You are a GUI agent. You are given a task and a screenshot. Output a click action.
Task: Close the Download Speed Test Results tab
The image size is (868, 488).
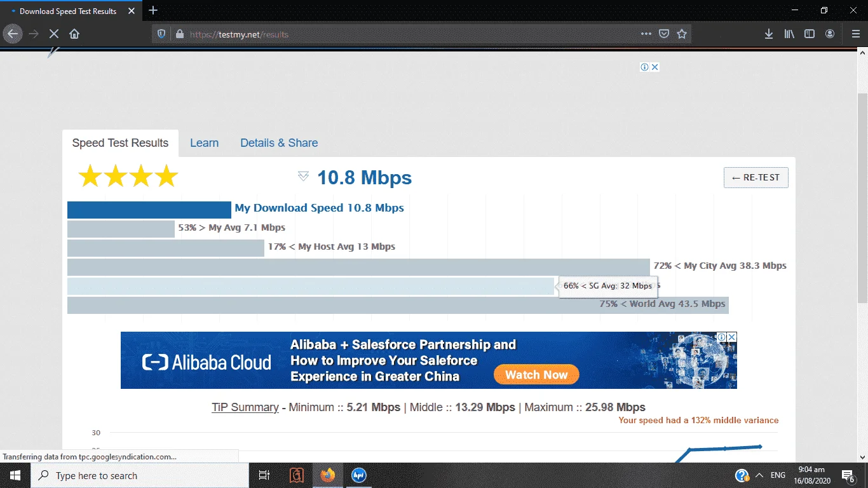tap(132, 11)
